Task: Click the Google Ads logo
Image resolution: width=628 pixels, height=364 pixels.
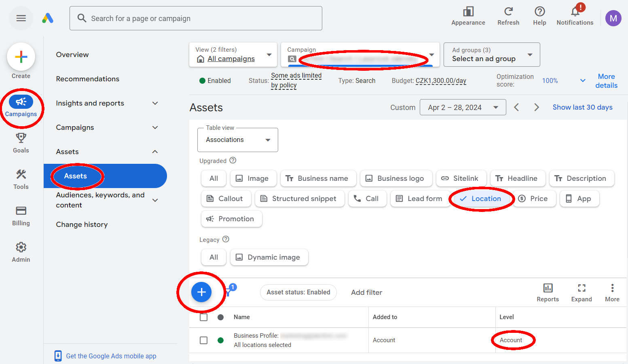Action: [48, 18]
